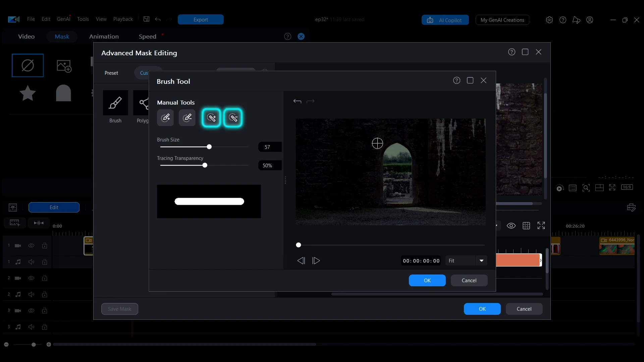Undo last stroke in Brush Tool

coord(297,101)
